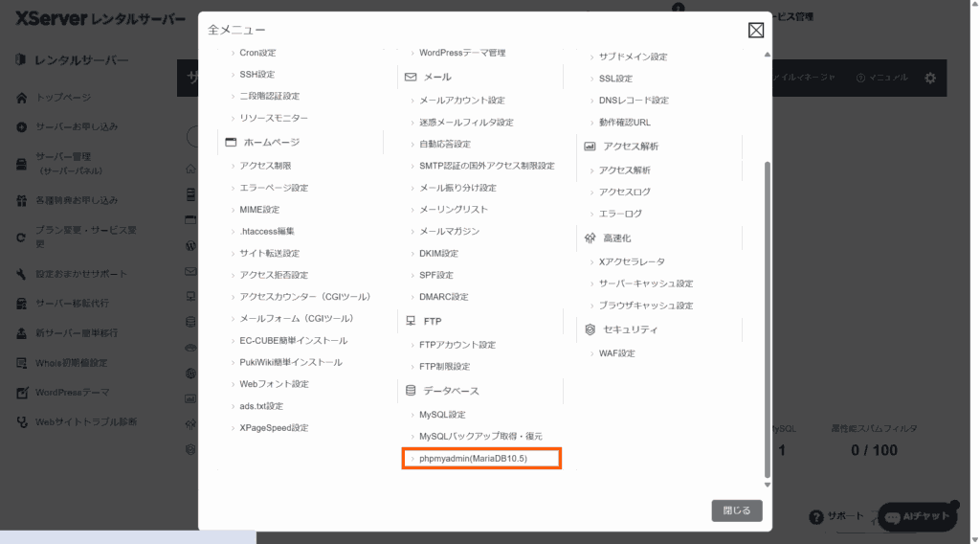The image size is (980, 544).
Task: Click the メール envelope section icon
Action: (412, 77)
